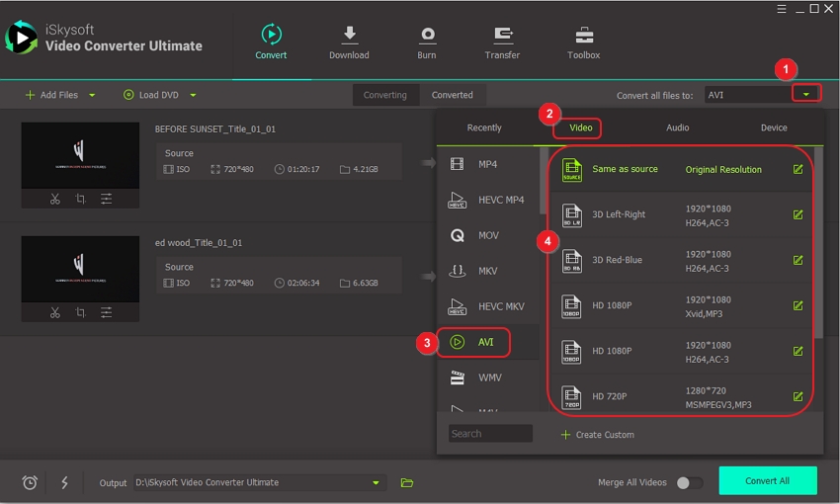Click Add Files
Screen dimensions: 840x504
coord(52,95)
